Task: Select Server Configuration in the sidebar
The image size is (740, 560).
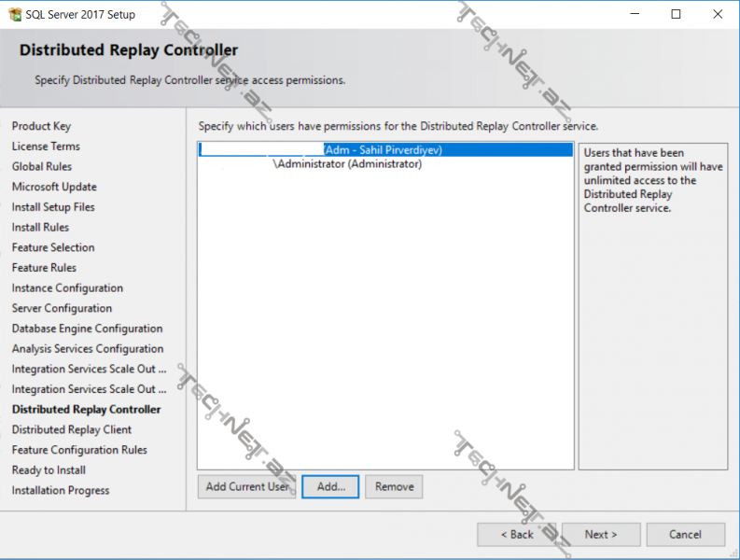Action: (62, 308)
